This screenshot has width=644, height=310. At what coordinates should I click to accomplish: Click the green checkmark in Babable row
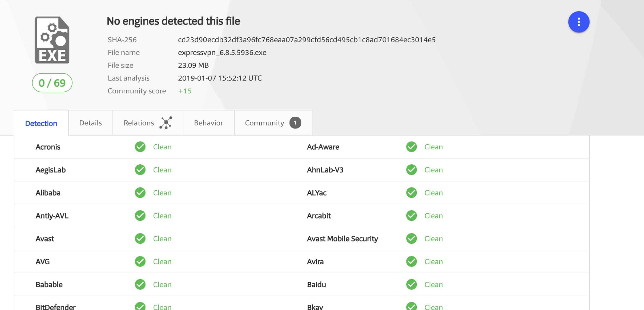(140, 284)
